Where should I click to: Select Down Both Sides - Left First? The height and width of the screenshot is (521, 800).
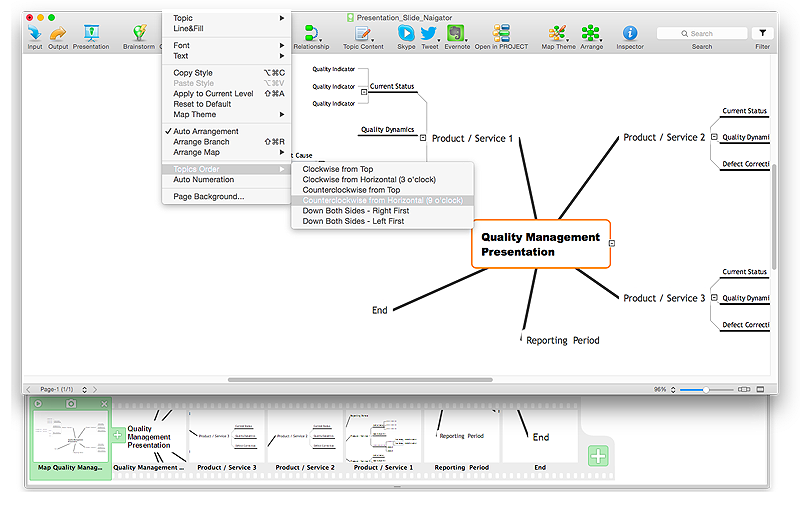pos(383,221)
